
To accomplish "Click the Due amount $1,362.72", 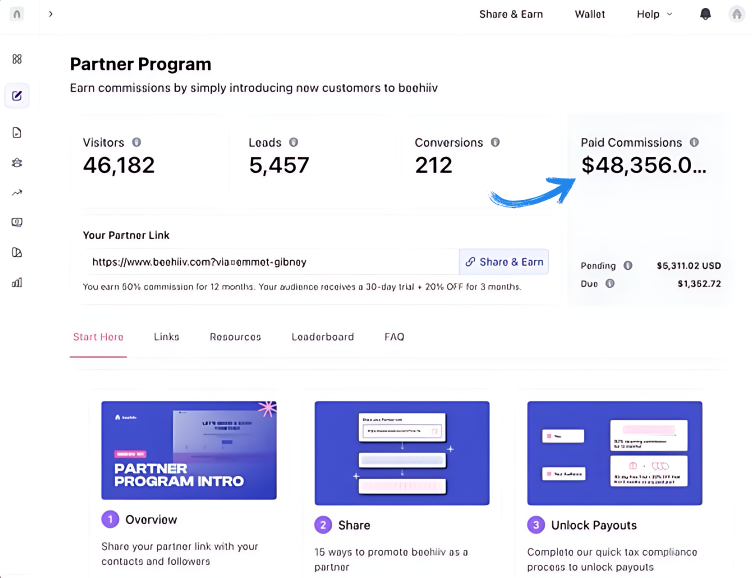I will tap(699, 283).
